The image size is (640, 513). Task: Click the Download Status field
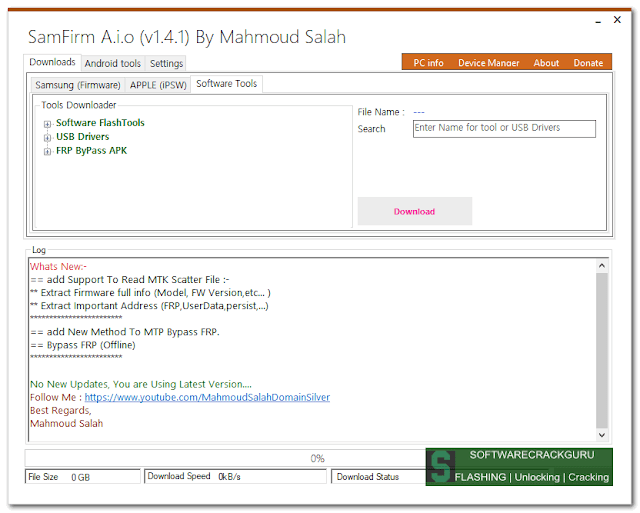379,477
